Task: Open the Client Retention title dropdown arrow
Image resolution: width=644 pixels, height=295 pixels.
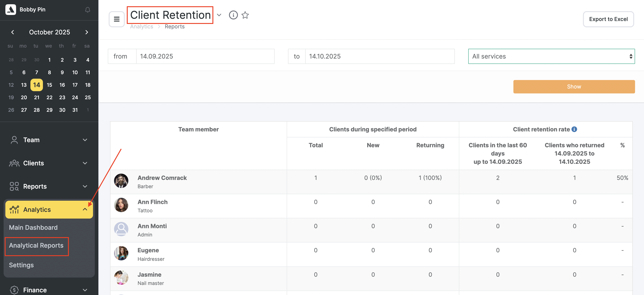Action: 219,15
